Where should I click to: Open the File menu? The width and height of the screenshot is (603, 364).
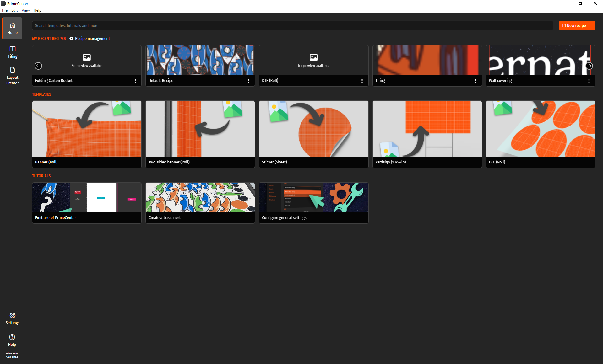5,10
